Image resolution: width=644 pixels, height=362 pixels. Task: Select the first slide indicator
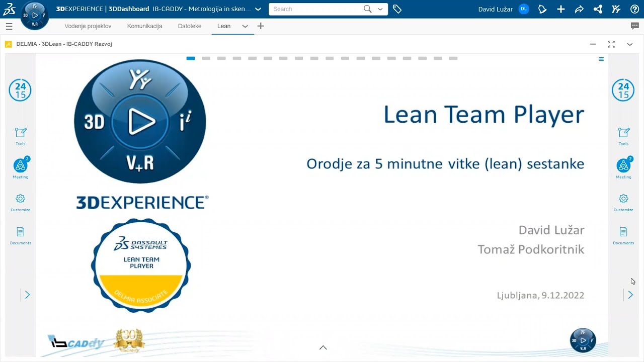click(191, 58)
